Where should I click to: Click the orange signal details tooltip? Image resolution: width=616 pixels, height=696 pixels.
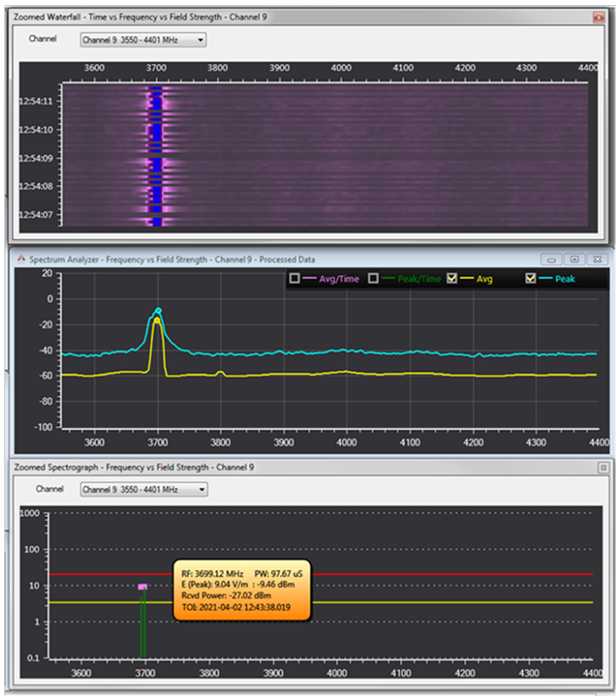pos(242,590)
